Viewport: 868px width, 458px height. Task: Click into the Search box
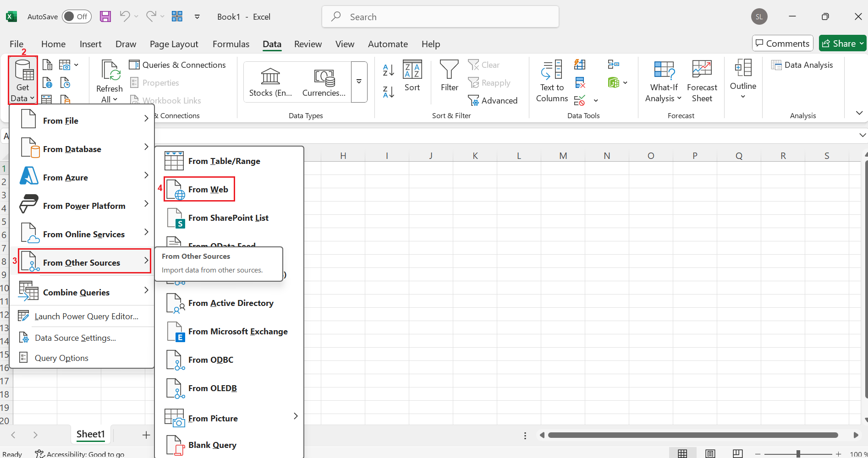click(440, 17)
